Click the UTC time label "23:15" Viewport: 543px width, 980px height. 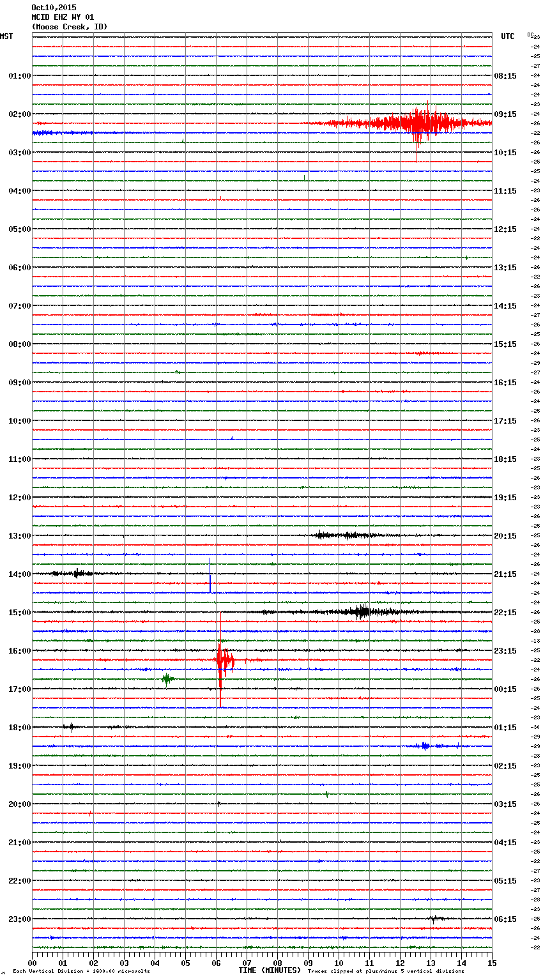[505, 650]
